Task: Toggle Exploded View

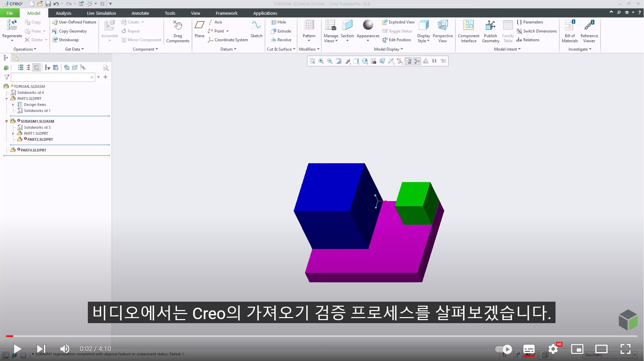Action: (398, 22)
